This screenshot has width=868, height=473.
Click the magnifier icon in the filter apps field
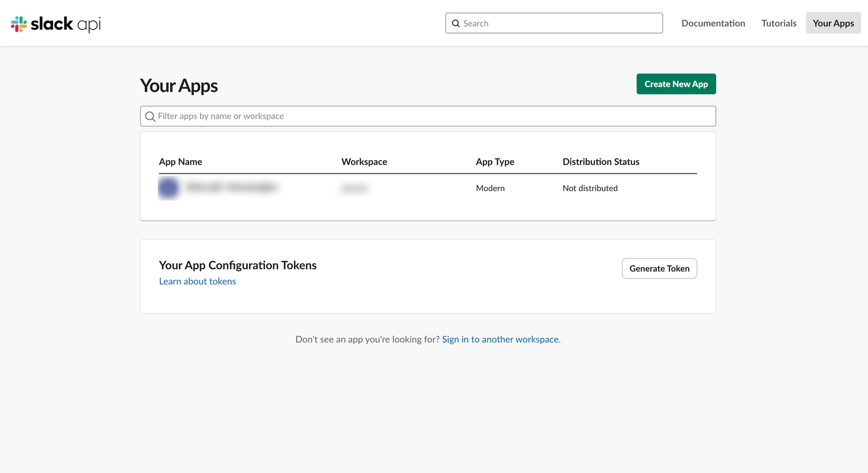[x=150, y=116]
